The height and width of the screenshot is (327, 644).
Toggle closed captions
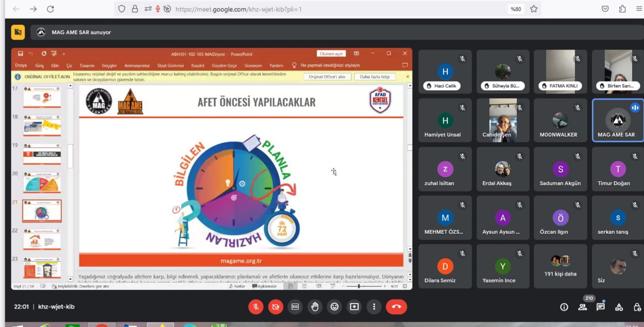click(x=295, y=307)
